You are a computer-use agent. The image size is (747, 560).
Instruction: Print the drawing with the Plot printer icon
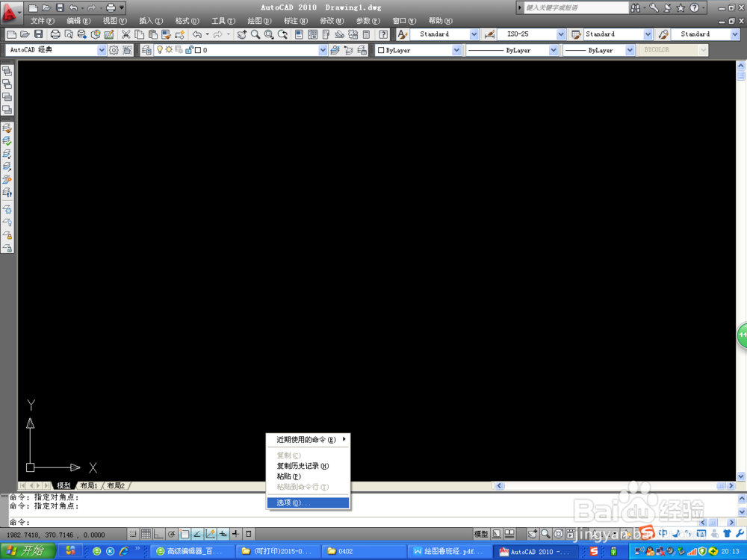tap(55, 34)
